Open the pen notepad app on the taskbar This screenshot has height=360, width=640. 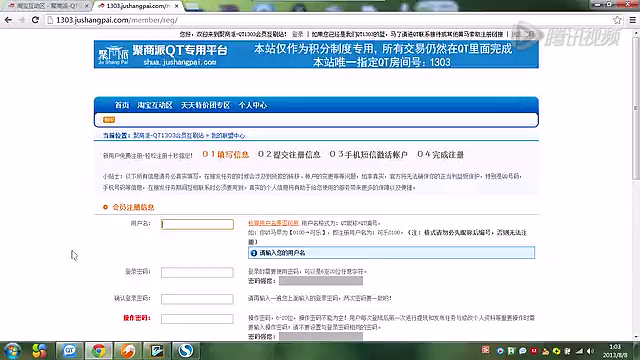tap(157, 351)
